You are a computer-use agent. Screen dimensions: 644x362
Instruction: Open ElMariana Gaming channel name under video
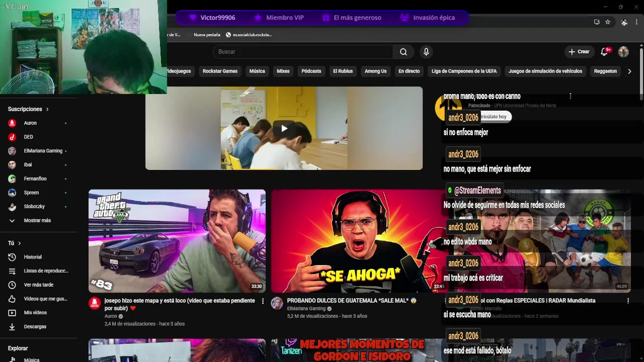point(306,309)
